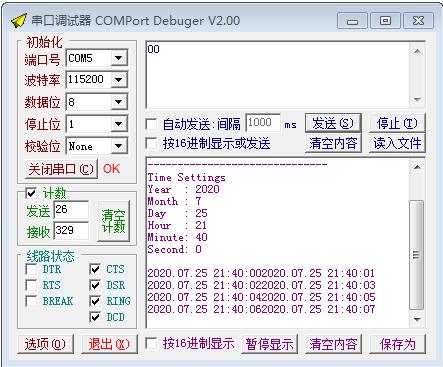Click the 关闭串口(C) button
The height and width of the screenshot is (367, 443).
[61, 169]
